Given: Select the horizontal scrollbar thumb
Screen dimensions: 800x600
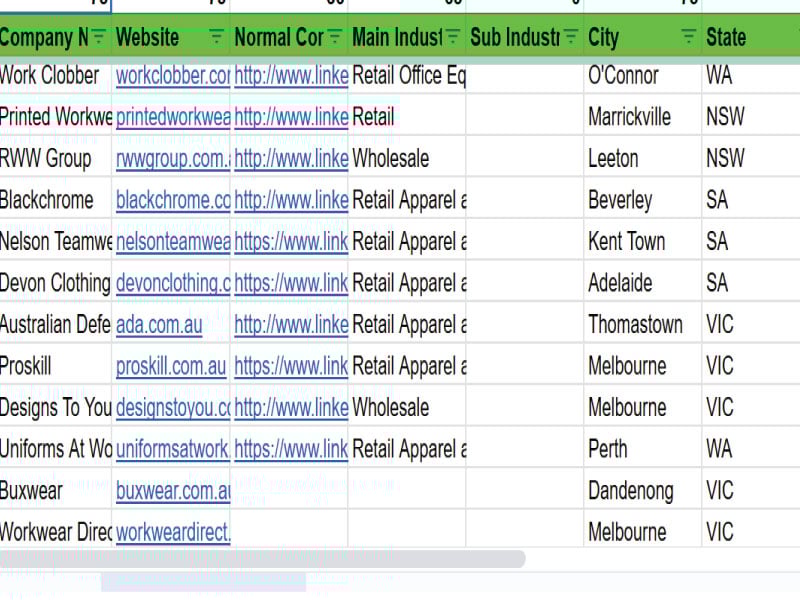Looking at the screenshot, I should click(262, 558).
